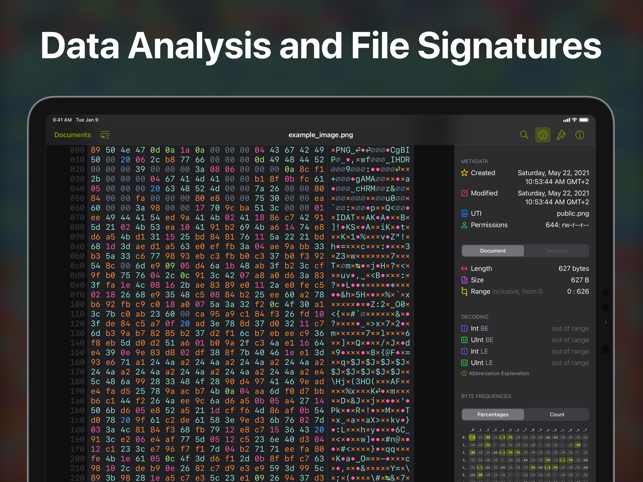Open the info circle icon in toolbar
Image resolution: width=643 pixels, height=482 pixels.
(580, 135)
